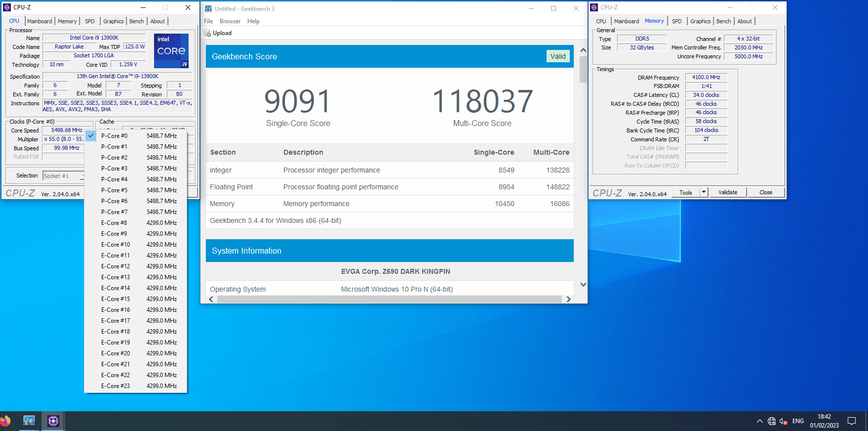The width and height of the screenshot is (868, 431).
Task: Open the network globe tray icon
Action: pos(772,421)
